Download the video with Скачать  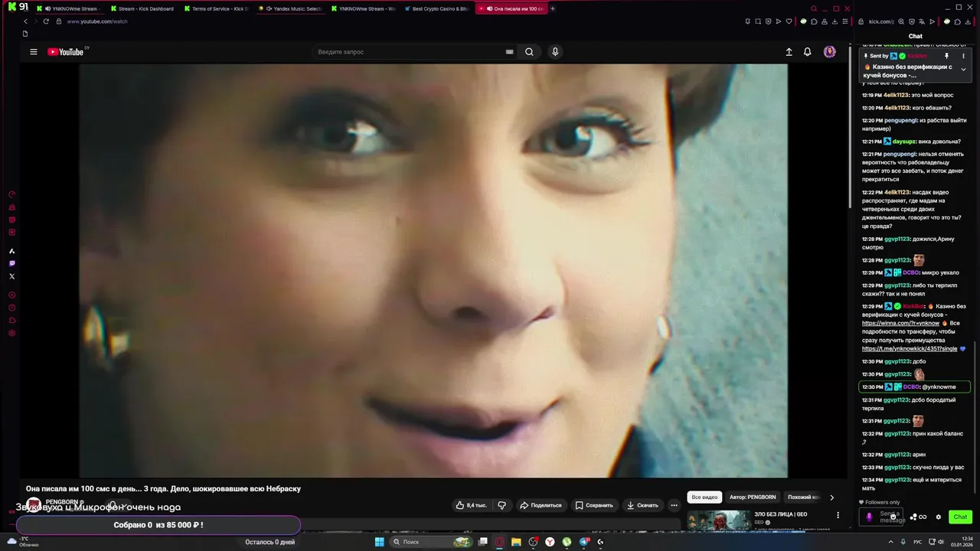point(642,505)
